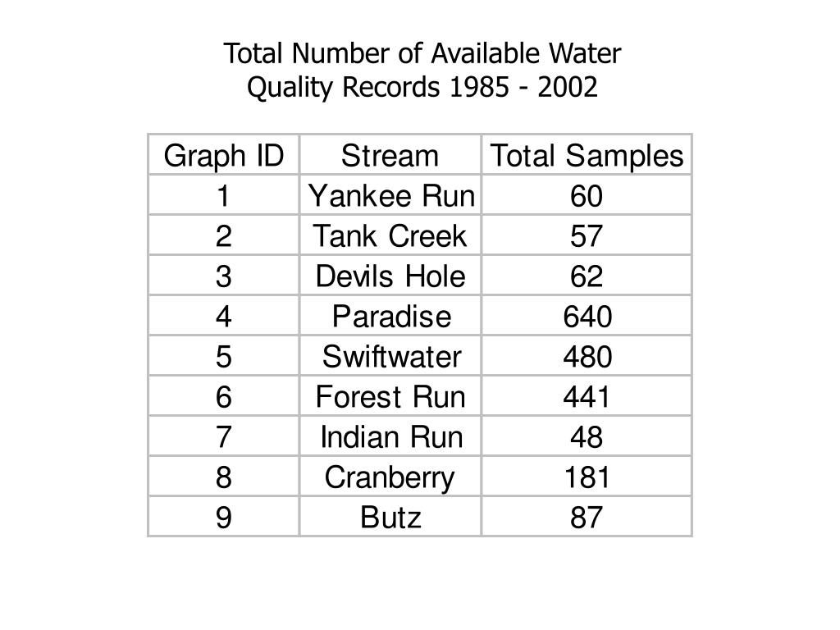Image resolution: width=840 pixels, height=630 pixels.
Task: Click the Swiftwater stream cell
Action: [391, 356]
